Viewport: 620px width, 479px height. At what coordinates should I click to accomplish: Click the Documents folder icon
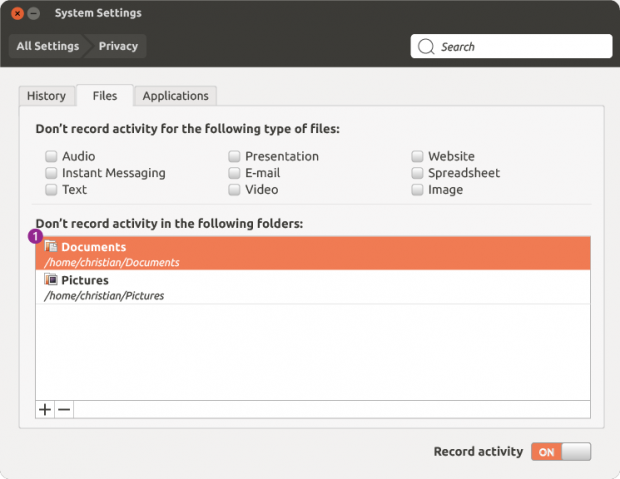point(51,246)
